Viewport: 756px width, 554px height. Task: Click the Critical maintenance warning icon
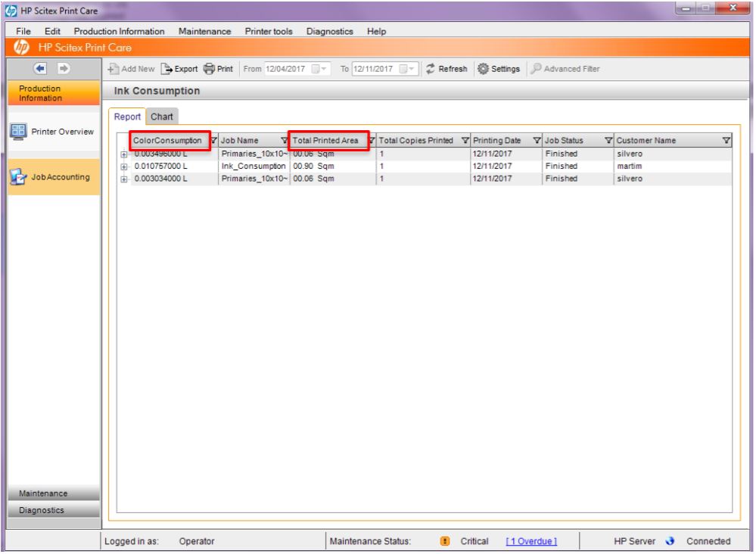(x=445, y=541)
